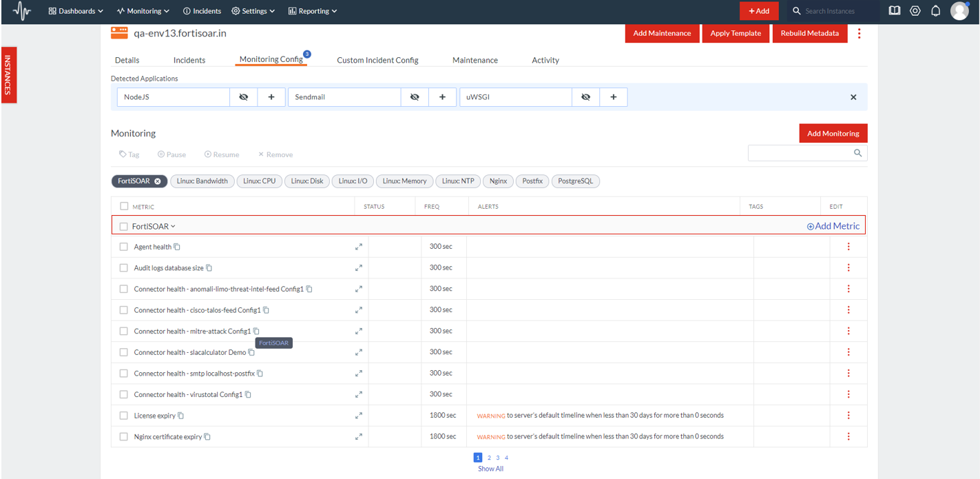The height and width of the screenshot is (479, 980).
Task: Select the Tag icon in the Monitoring toolbar
Action: [129, 154]
